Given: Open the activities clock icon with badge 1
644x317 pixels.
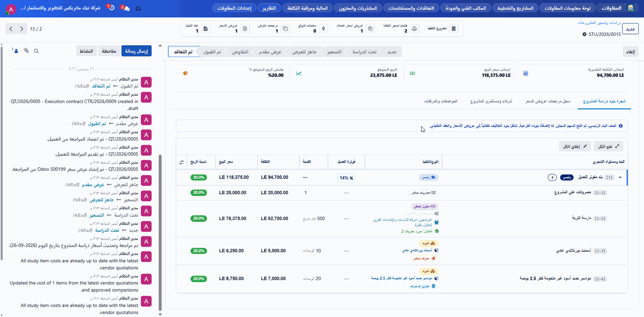Looking at the screenshot, I should (x=111, y=8).
